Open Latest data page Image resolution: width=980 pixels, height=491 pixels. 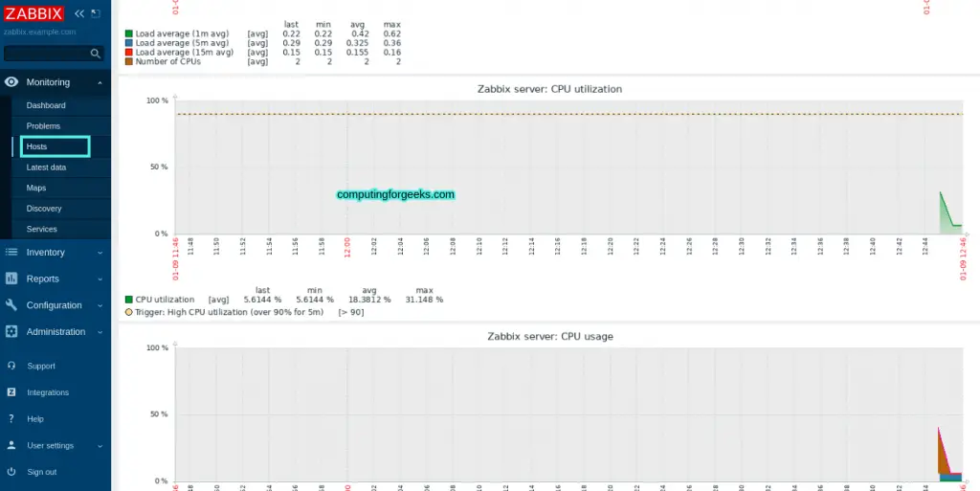(x=46, y=167)
